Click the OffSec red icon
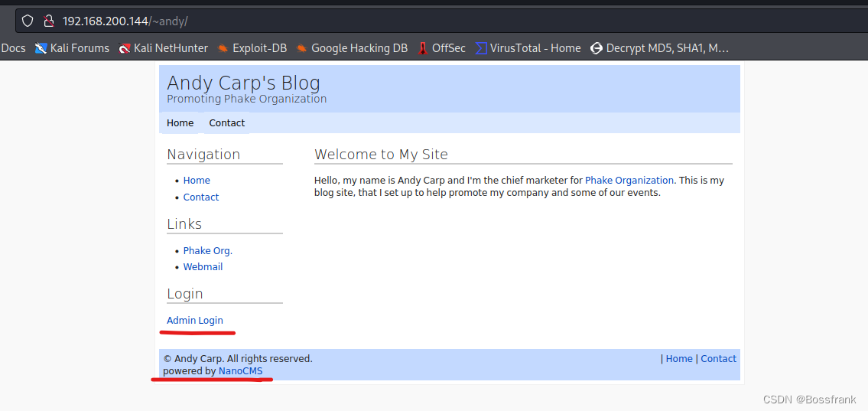This screenshot has height=411, width=868. (x=423, y=49)
